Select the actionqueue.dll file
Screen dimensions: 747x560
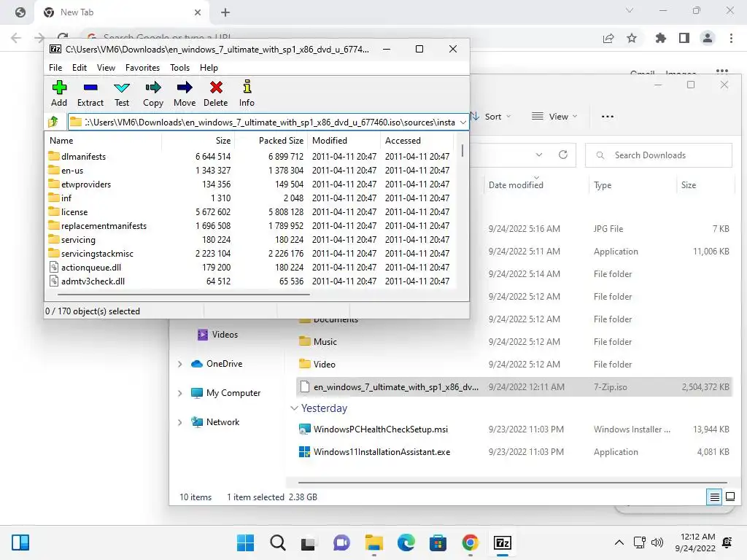[x=91, y=267]
